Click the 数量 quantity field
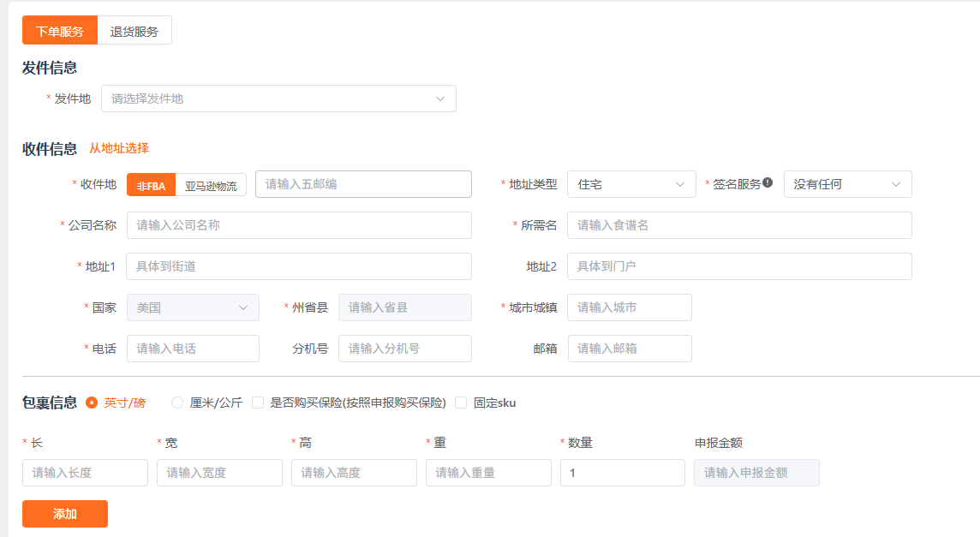980x537 pixels. 622,473
